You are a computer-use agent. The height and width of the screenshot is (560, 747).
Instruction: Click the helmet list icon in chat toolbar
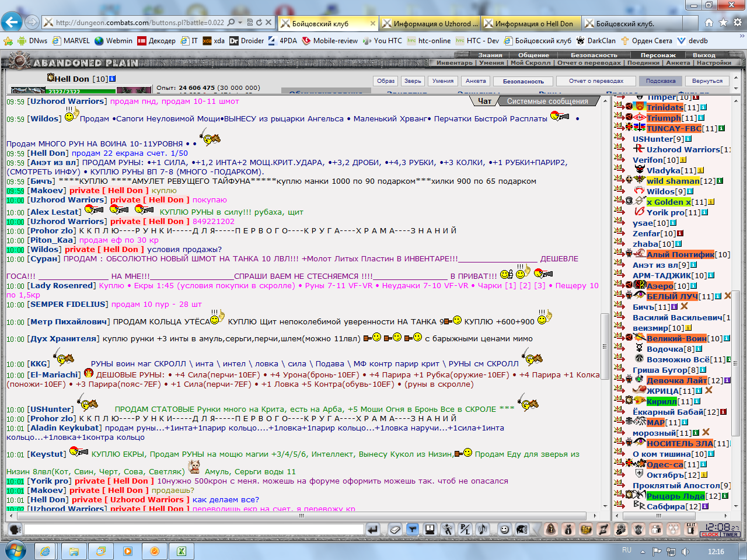click(x=522, y=529)
